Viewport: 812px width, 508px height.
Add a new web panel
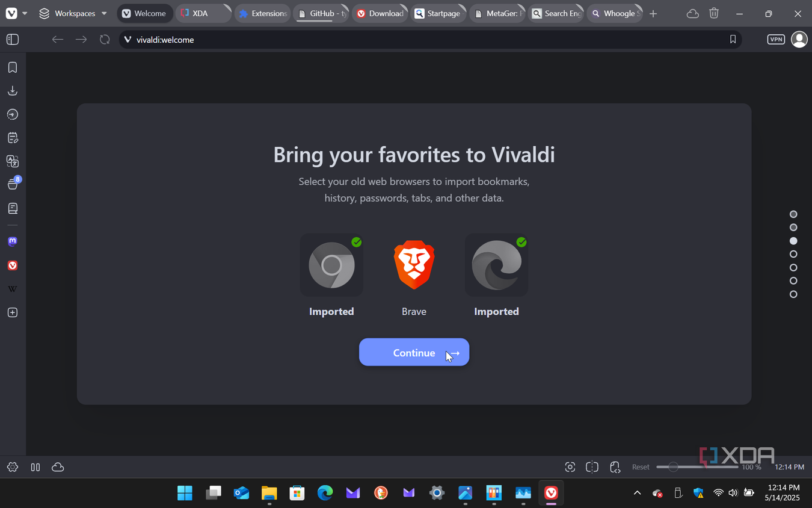pyautogui.click(x=13, y=312)
